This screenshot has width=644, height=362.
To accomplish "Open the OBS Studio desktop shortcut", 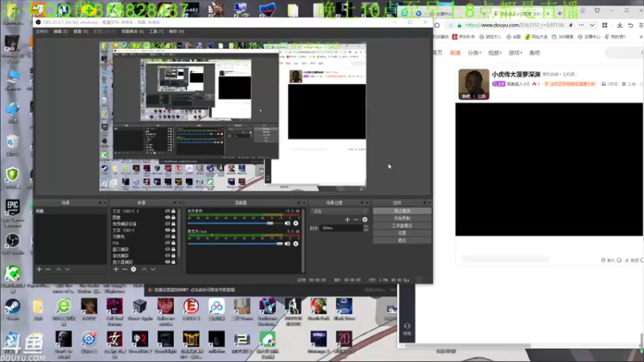I will pos(12,244).
